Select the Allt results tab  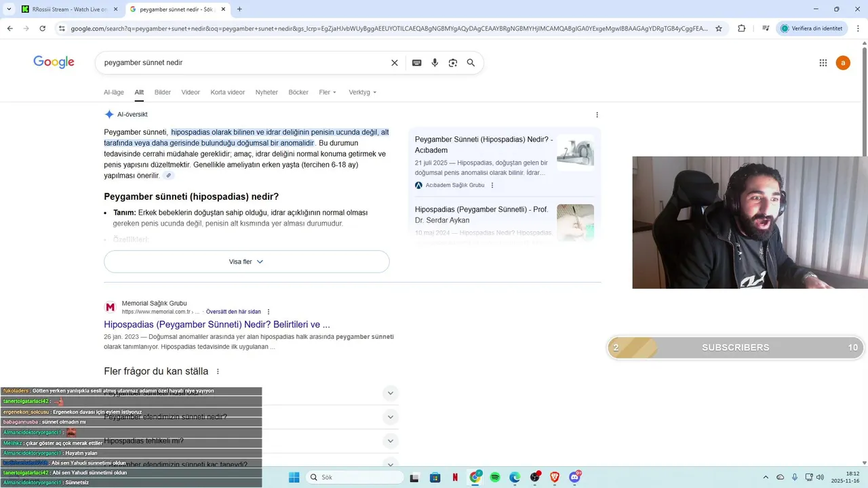pos(139,92)
